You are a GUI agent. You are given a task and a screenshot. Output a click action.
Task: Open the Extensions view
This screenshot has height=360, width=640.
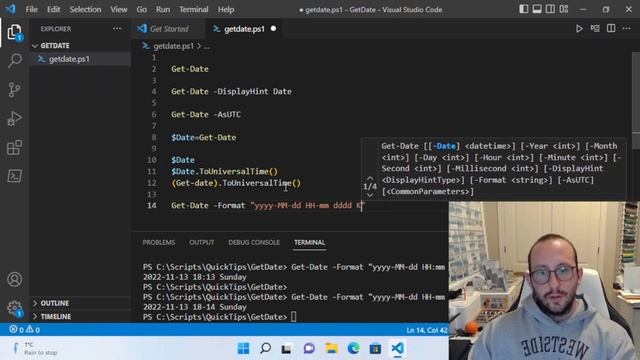[x=14, y=147]
